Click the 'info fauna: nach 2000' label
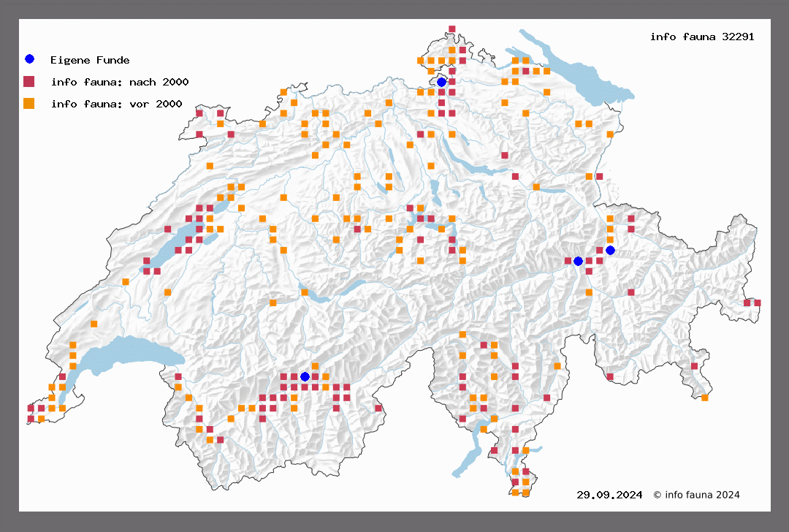 coord(119,82)
